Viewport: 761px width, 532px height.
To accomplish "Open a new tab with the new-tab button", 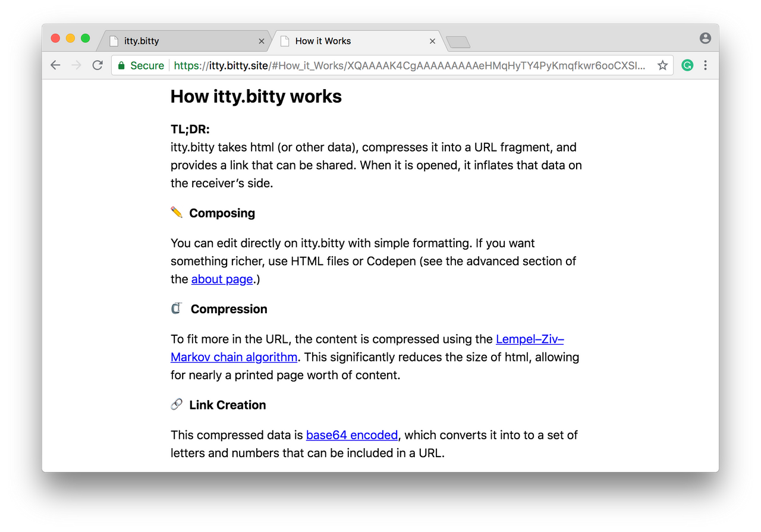I will tap(458, 42).
